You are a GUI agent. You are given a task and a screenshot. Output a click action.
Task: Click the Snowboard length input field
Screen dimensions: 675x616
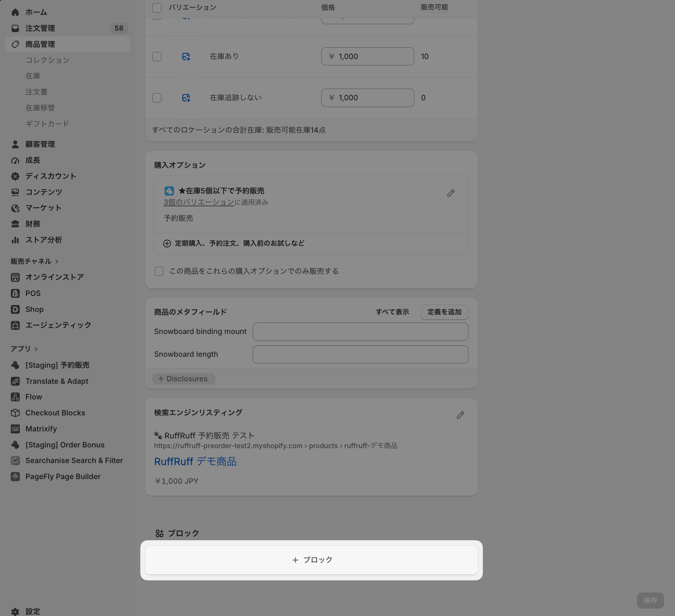[x=360, y=354]
